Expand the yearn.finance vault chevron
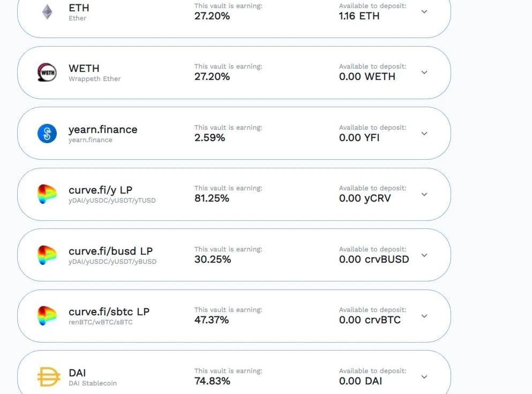This screenshot has width=532, height=394. (x=424, y=133)
